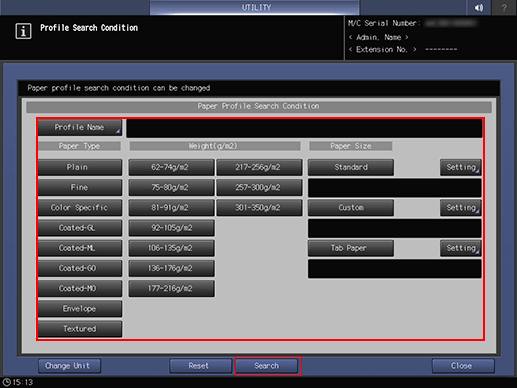
Task: Open Setting for Custom size
Action: [461, 208]
